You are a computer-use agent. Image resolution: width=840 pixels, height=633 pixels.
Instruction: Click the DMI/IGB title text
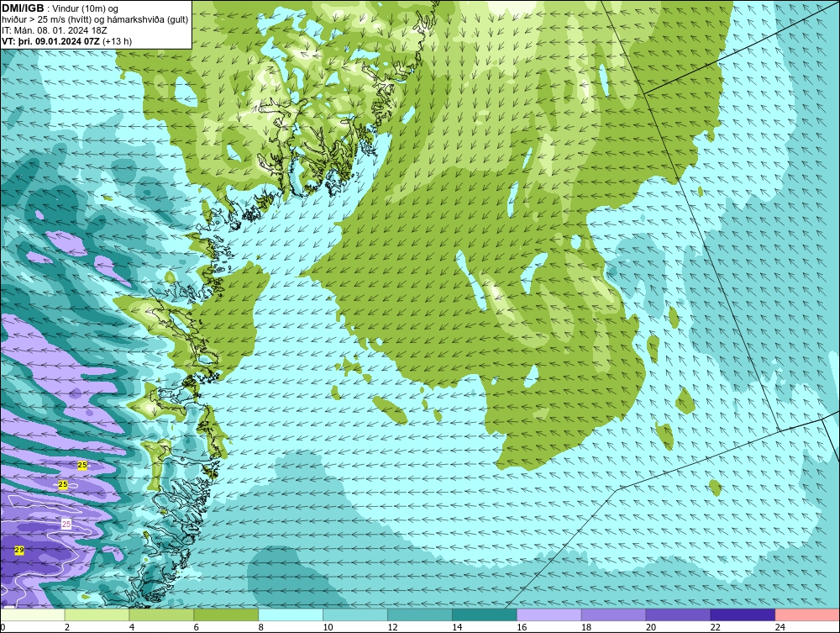23,8
